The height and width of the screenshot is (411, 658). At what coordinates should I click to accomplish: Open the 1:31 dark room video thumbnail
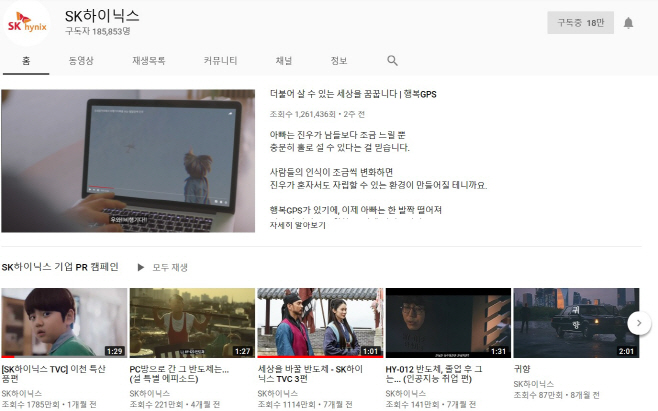[448, 323]
